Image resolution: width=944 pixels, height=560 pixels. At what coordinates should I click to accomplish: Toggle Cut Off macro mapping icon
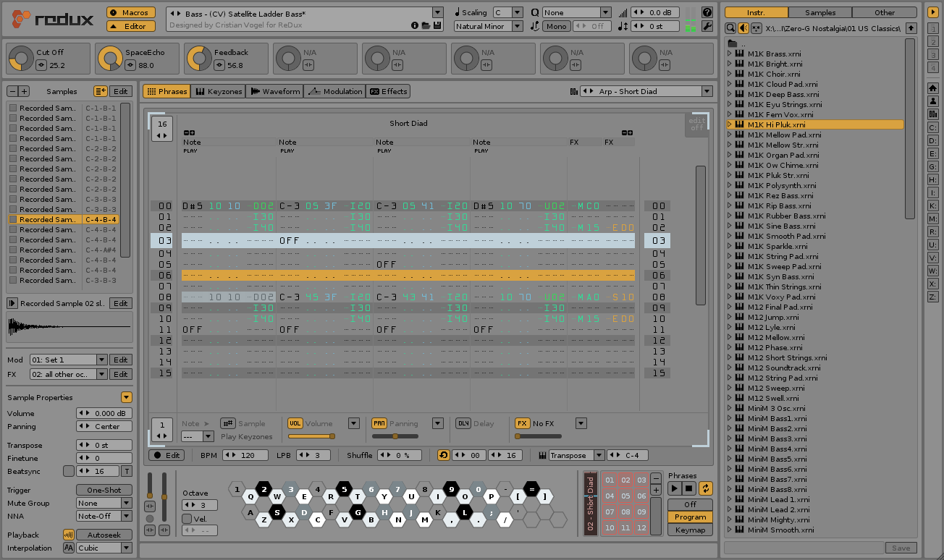tap(41, 65)
